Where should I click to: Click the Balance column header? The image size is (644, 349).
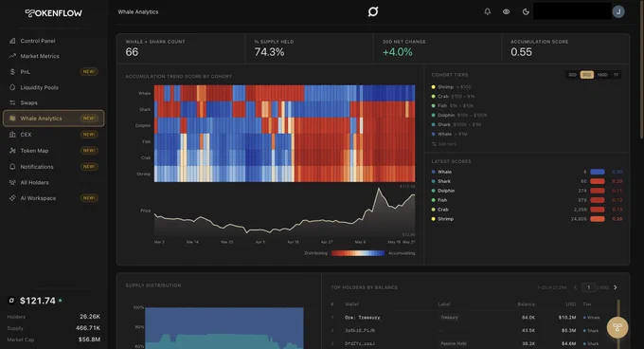(527, 304)
